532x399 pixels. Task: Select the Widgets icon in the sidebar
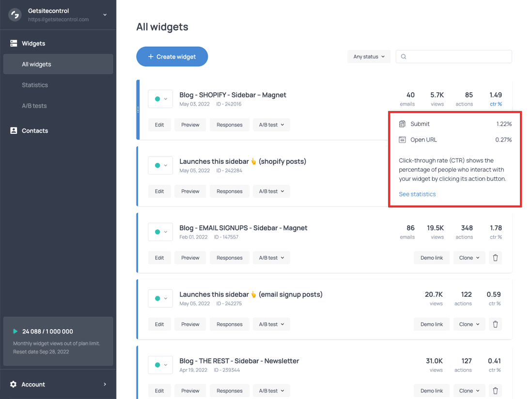click(x=13, y=43)
